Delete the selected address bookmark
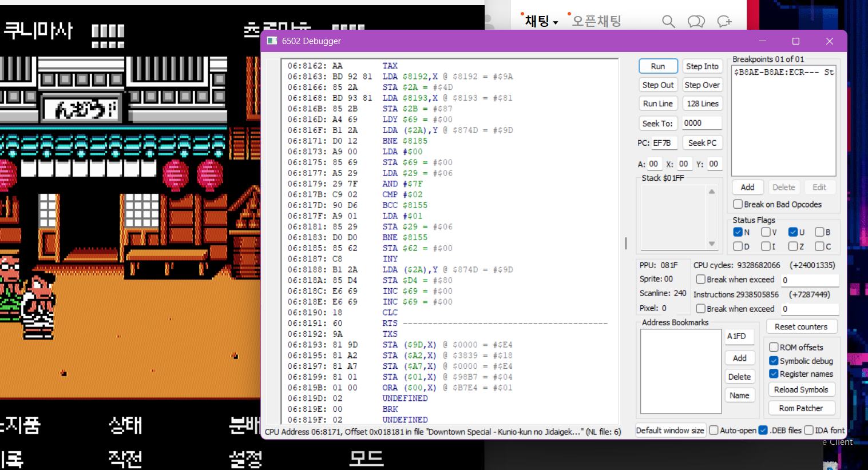 740,377
